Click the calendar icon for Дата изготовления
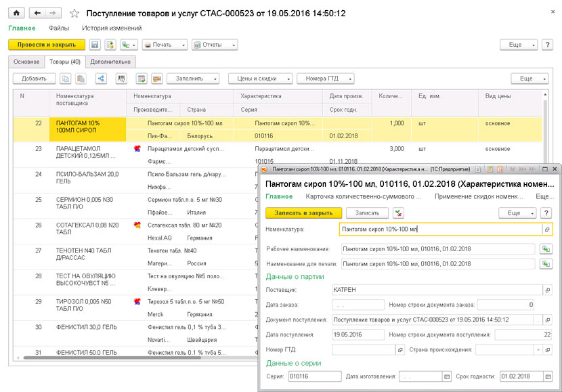This screenshot has width=562, height=392. [446, 376]
